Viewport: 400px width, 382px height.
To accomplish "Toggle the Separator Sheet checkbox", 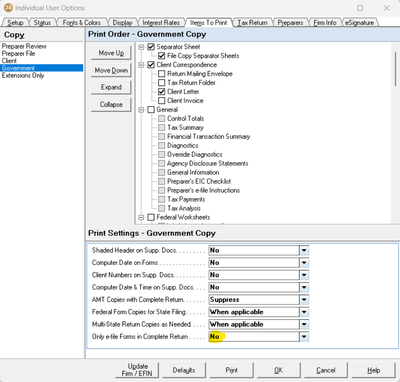I will 151,47.
